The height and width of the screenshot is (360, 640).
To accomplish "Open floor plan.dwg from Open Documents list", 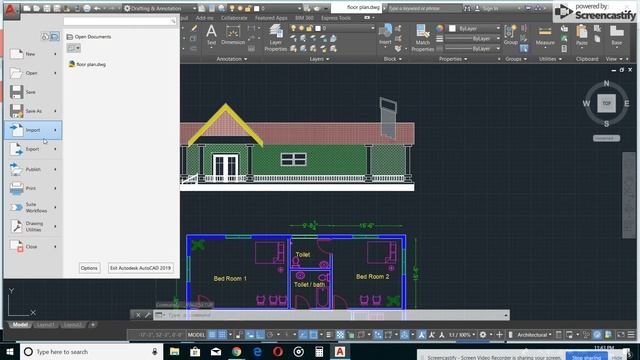I will (87, 64).
